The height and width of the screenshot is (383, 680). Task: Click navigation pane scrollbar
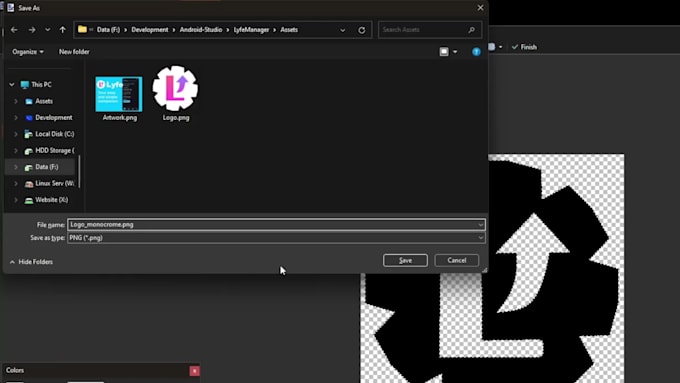tap(79, 172)
